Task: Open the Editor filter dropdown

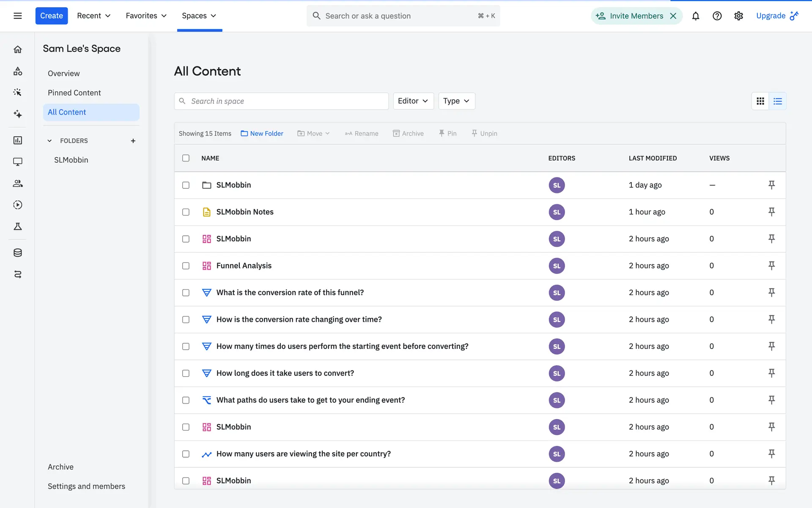Action: [413, 101]
